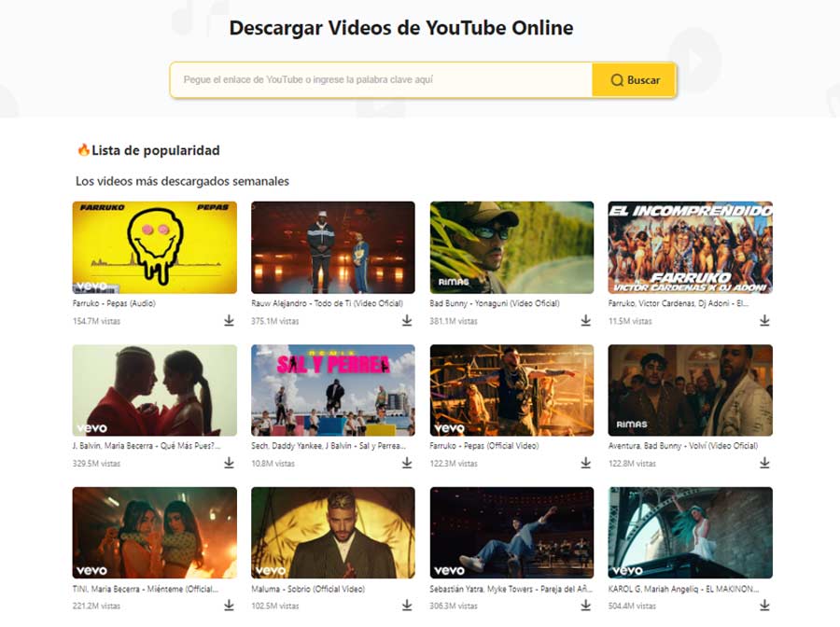Download Aventura, Bad Bunny - Volví video
Viewport: 840px width, 627px height.
[764, 463]
